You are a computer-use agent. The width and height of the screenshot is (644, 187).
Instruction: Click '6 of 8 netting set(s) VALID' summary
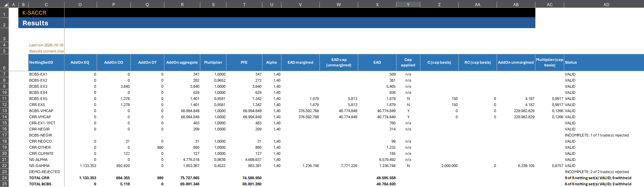coord(598,184)
